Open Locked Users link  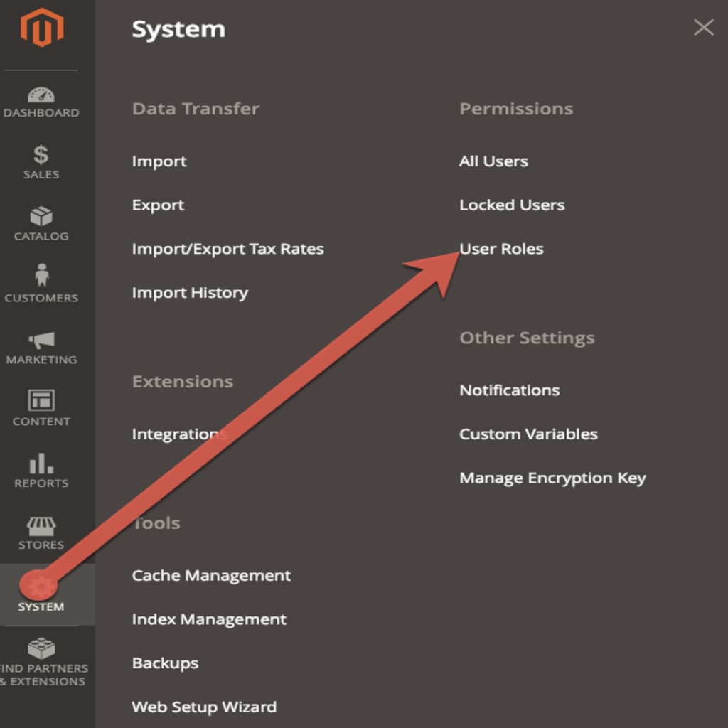pos(512,205)
